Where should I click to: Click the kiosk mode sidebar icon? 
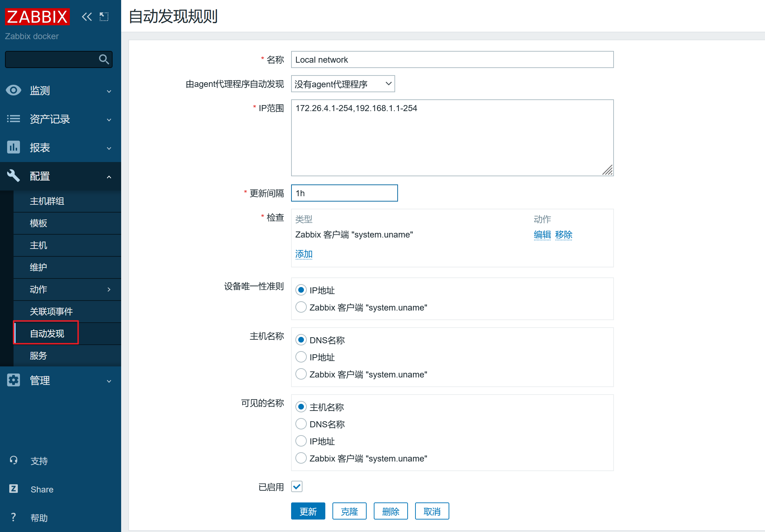pos(104,17)
